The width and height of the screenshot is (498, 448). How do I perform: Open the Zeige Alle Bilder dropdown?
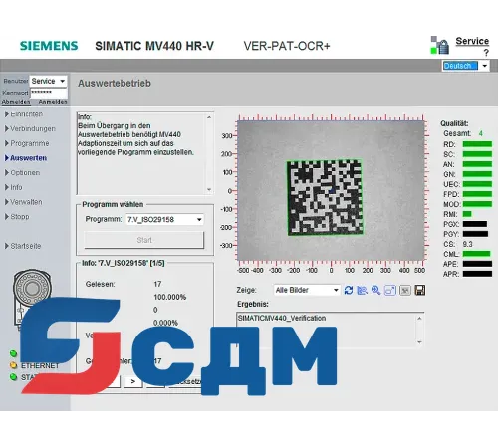307,290
